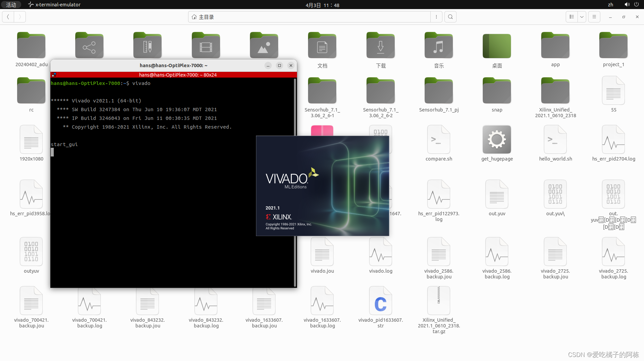Viewport: 644px width, 361px height.
Task: Click the terminal window scrollbar
Action: pyautogui.click(x=295, y=182)
